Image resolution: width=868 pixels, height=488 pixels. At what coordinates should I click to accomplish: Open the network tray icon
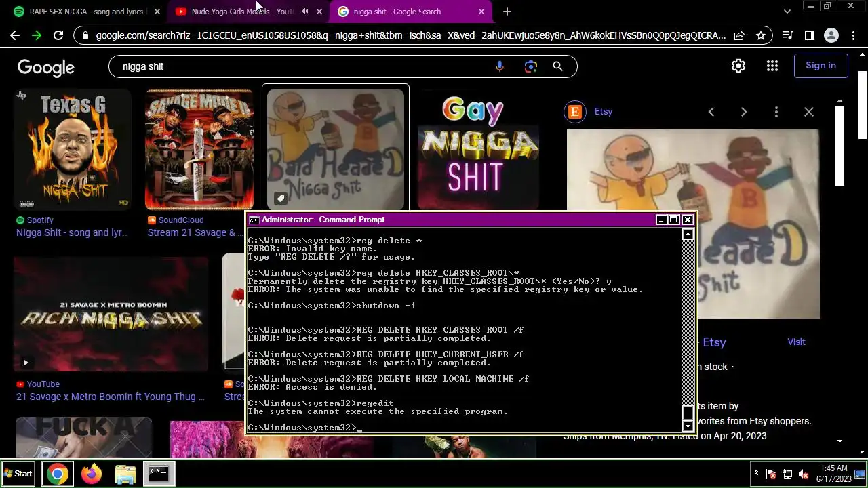coord(787,474)
